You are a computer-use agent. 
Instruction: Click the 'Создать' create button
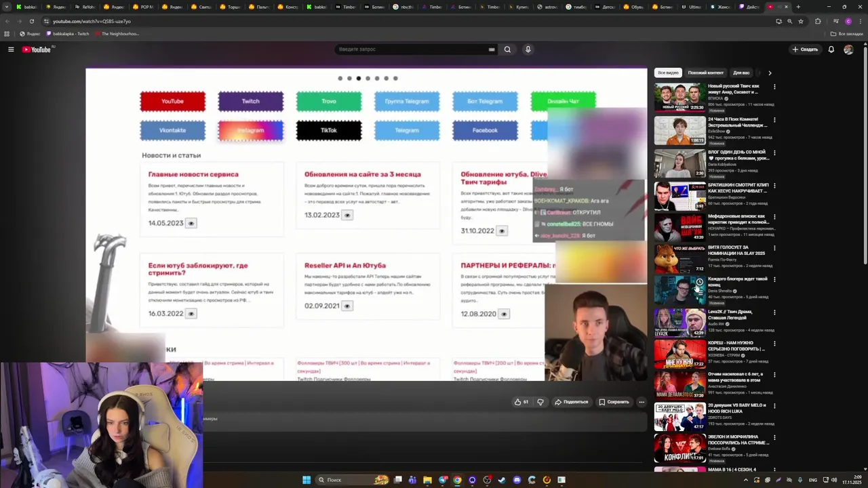click(x=805, y=49)
